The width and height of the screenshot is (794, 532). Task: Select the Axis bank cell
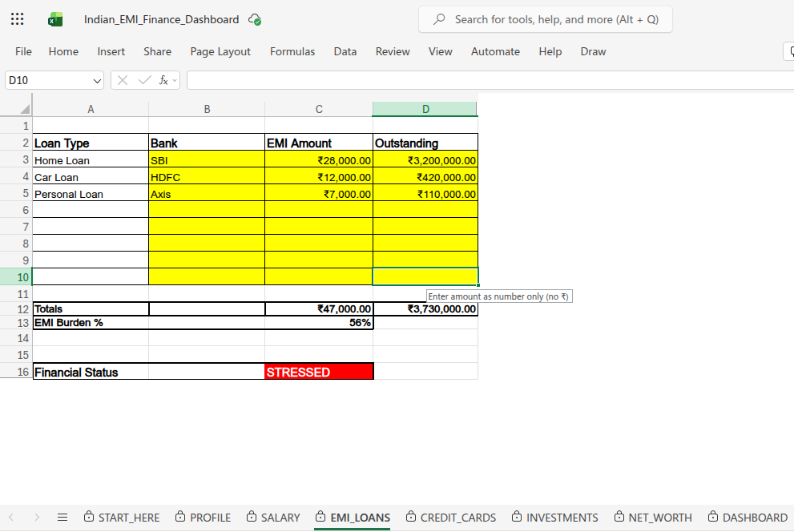(x=207, y=193)
